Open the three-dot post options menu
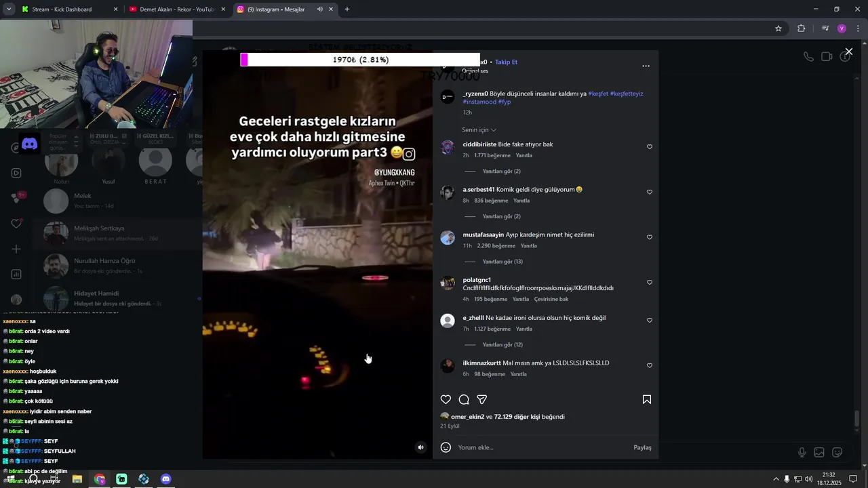 [x=646, y=66]
